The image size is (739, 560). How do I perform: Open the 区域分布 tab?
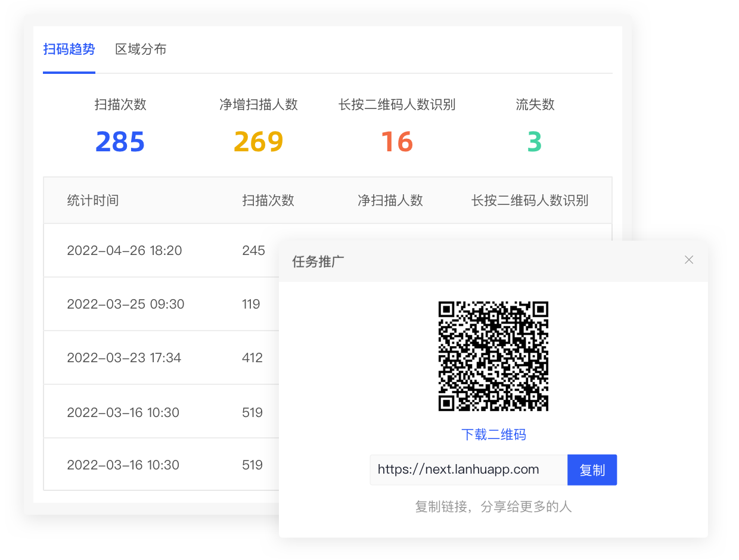pyautogui.click(x=141, y=49)
